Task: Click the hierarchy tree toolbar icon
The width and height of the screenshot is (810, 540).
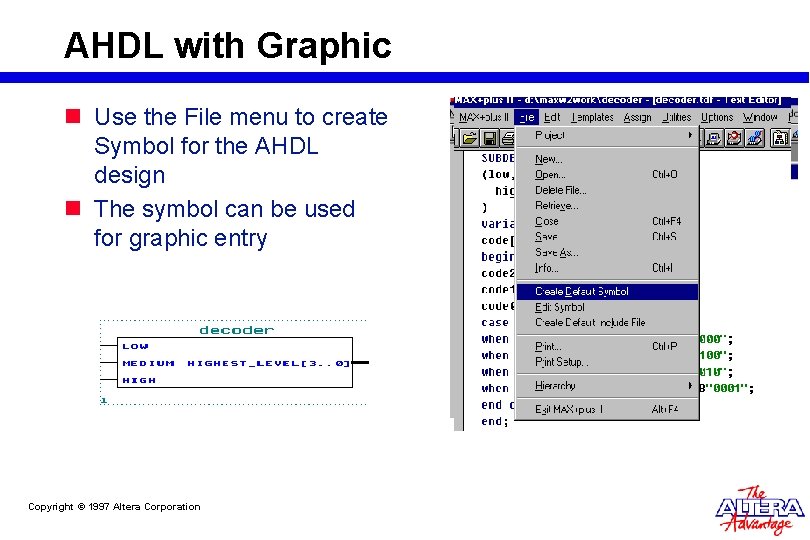Action: pyautogui.click(x=780, y=138)
